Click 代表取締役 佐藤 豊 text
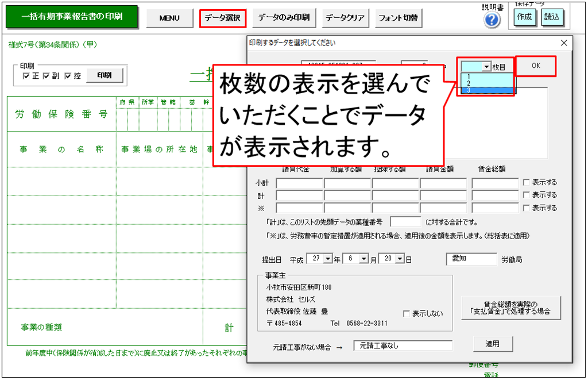 coord(297,311)
